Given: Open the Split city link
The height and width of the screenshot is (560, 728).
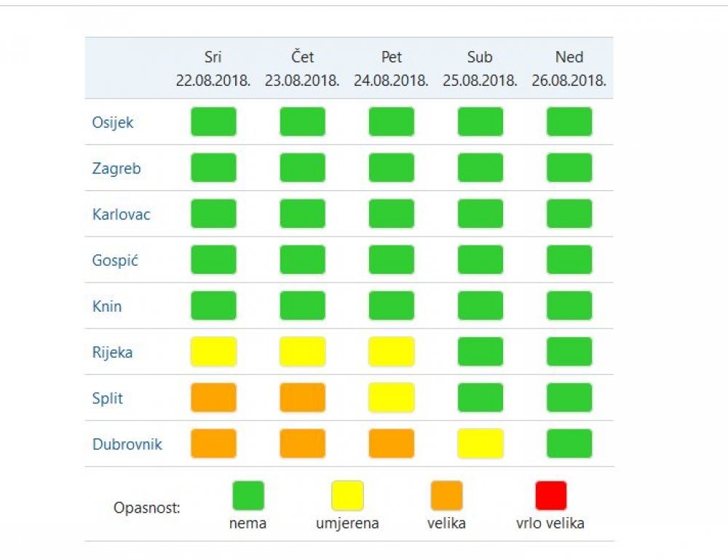Looking at the screenshot, I should [107, 398].
